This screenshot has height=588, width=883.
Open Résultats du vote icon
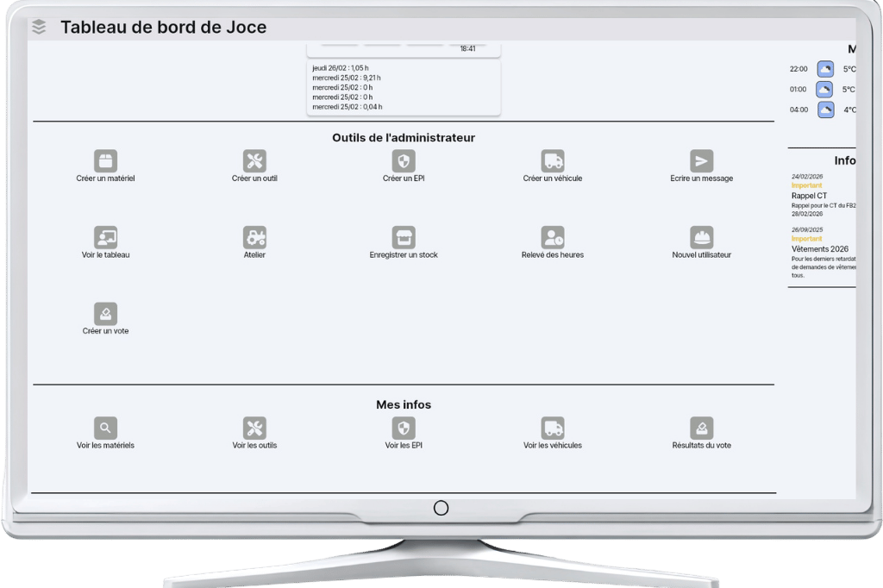[x=701, y=427]
